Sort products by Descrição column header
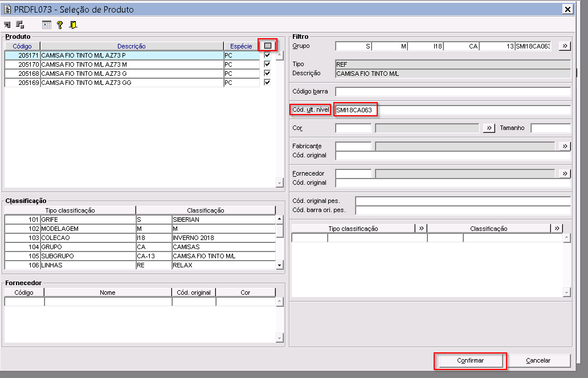The image size is (588, 378). 132,46
